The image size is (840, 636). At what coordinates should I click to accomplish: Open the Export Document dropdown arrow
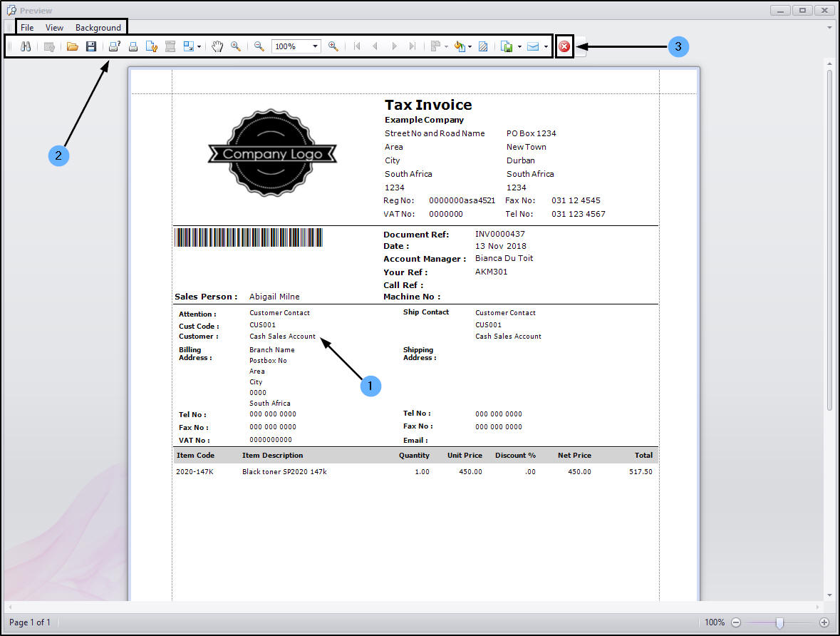click(x=519, y=47)
